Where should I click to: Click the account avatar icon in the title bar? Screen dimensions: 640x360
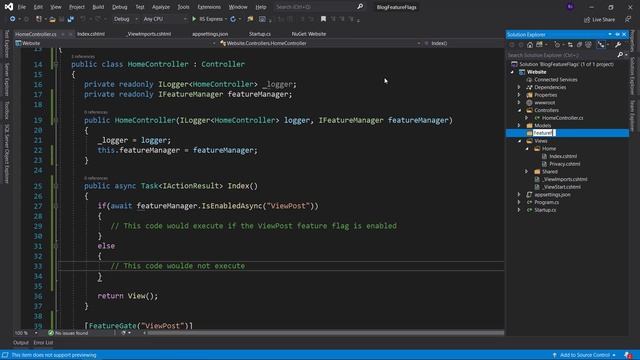coord(571,7)
